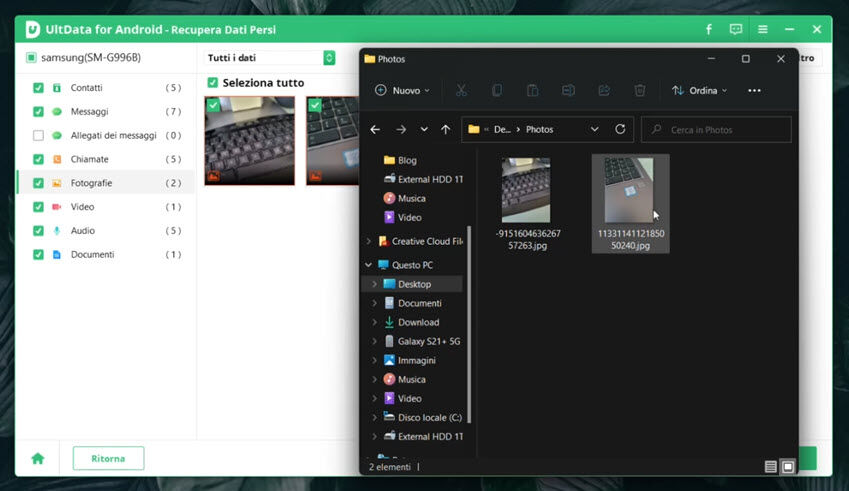The height and width of the screenshot is (491, 849).
Task: Click the cut scissors icon
Action: click(x=461, y=90)
